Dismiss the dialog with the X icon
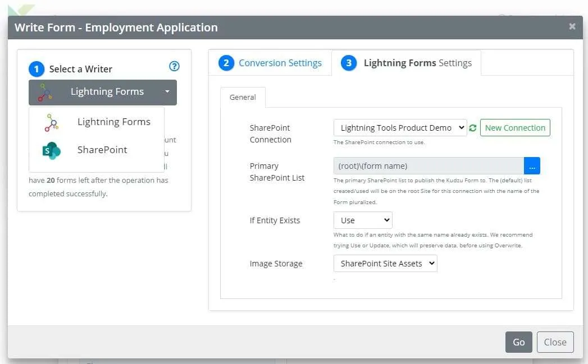The height and width of the screenshot is (364, 588). click(x=572, y=26)
